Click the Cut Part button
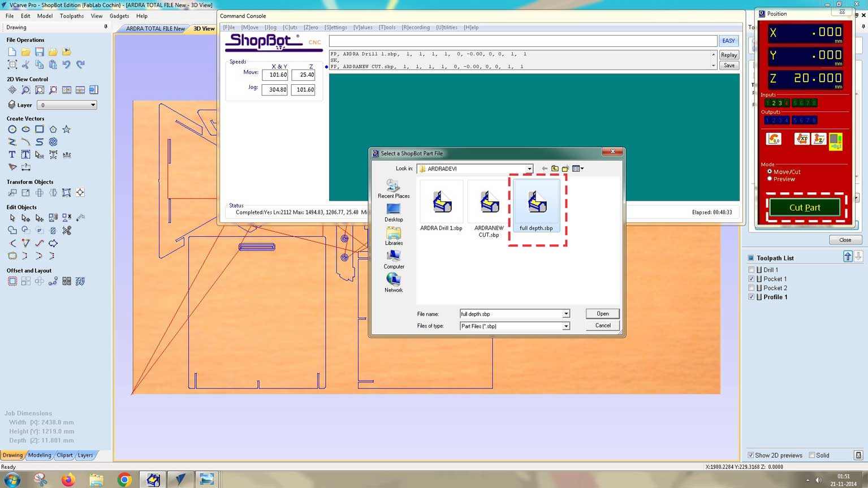The height and width of the screenshot is (488, 868). pos(805,208)
